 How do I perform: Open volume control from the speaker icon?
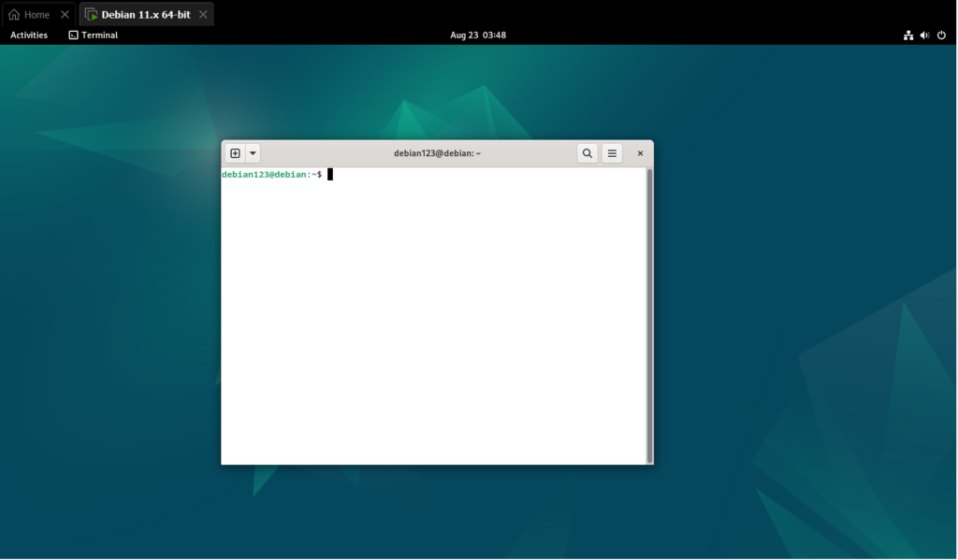(924, 35)
